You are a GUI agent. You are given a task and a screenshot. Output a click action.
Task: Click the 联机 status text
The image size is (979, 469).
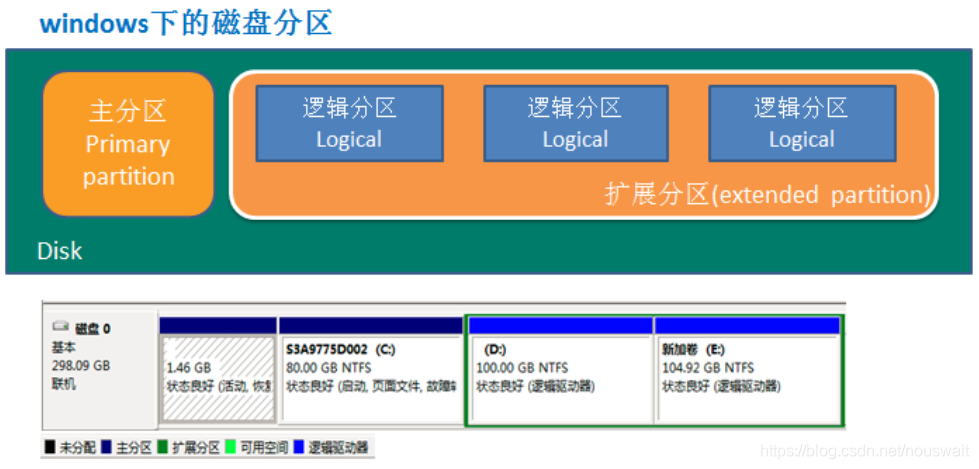(64, 384)
